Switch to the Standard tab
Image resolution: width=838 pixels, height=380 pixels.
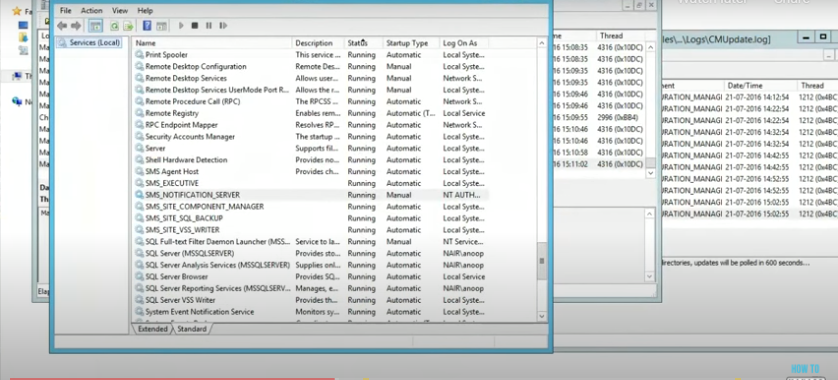point(192,329)
